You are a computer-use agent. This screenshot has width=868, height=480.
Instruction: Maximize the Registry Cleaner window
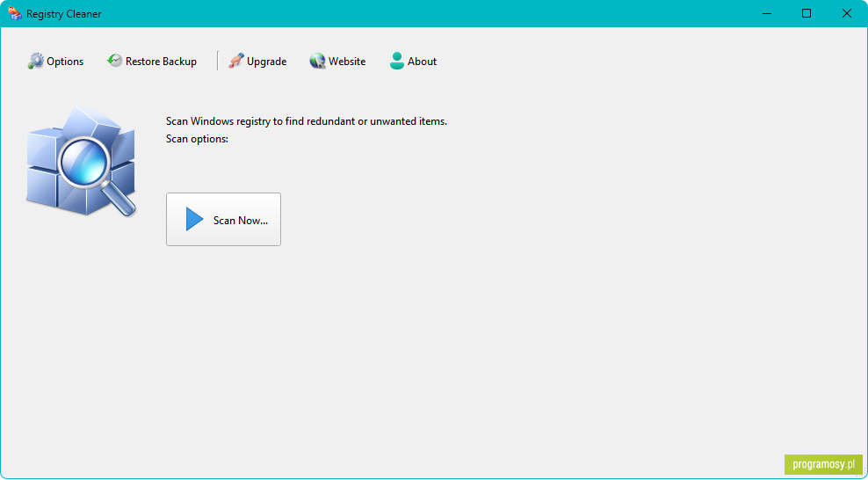point(807,14)
